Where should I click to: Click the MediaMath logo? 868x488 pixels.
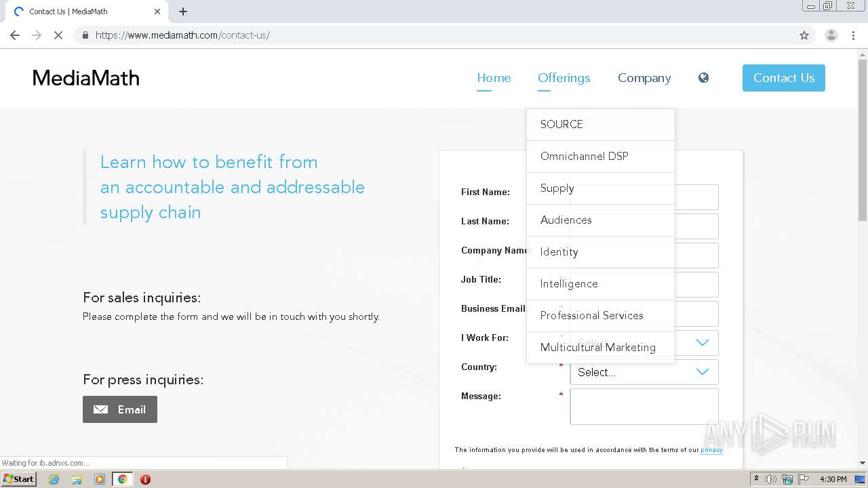[x=86, y=78]
